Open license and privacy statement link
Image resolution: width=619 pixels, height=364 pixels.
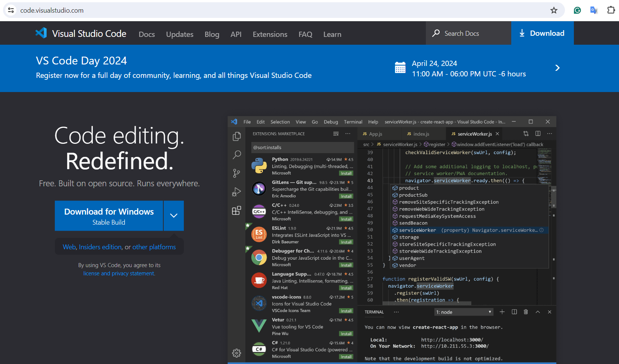(119, 273)
